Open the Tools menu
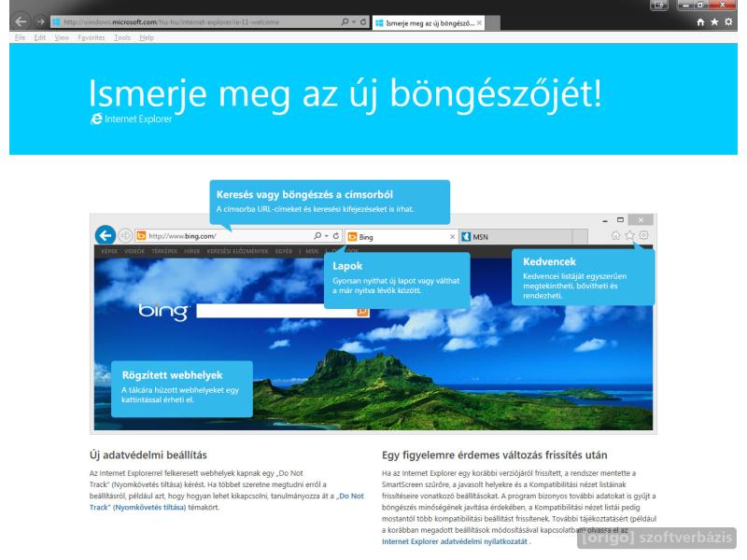 click(122, 37)
